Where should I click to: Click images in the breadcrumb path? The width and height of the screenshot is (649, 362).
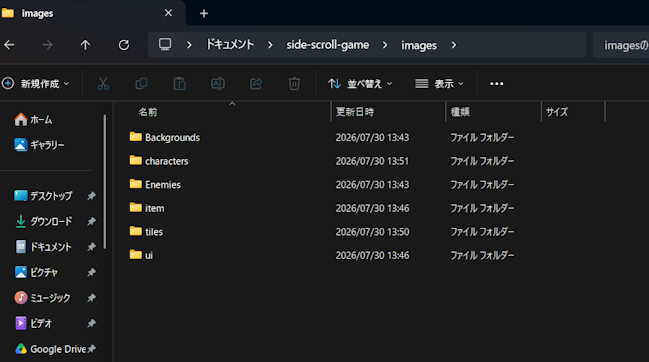tap(419, 45)
